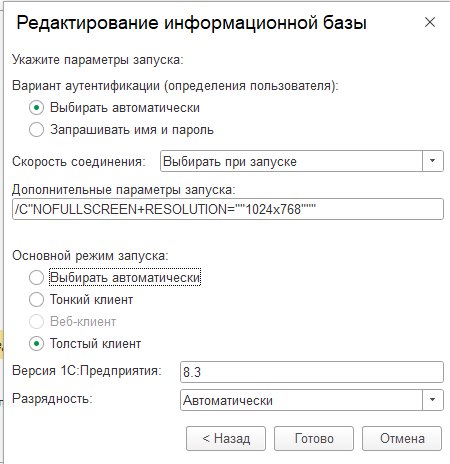Click dialog title 'Редактирование информационной базы'
The image size is (450, 464).
tap(192, 23)
